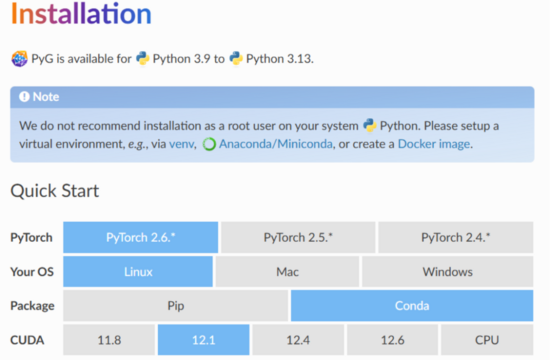Click the Python icon inside the note box
This screenshot has height=360, width=550.
point(370,125)
